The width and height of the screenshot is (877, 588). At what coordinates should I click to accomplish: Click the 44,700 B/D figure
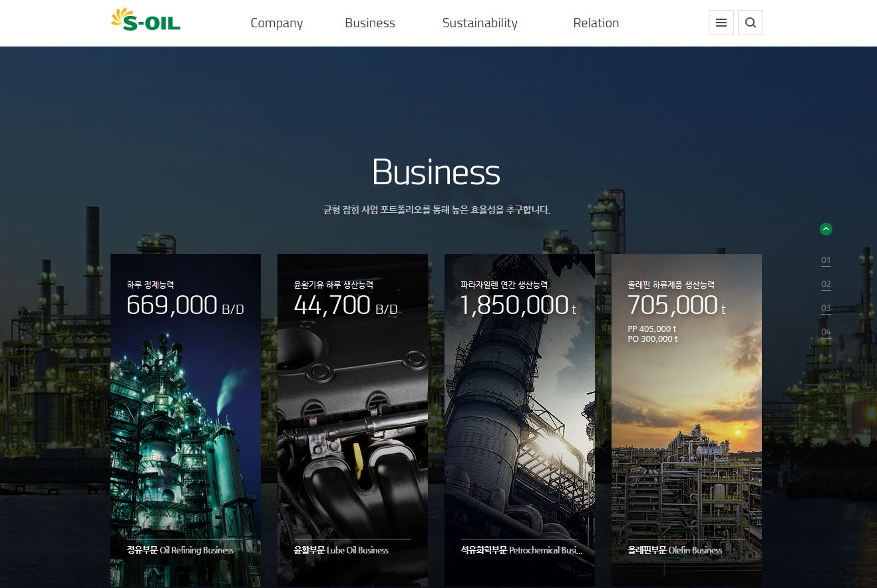pyautogui.click(x=345, y=305)
